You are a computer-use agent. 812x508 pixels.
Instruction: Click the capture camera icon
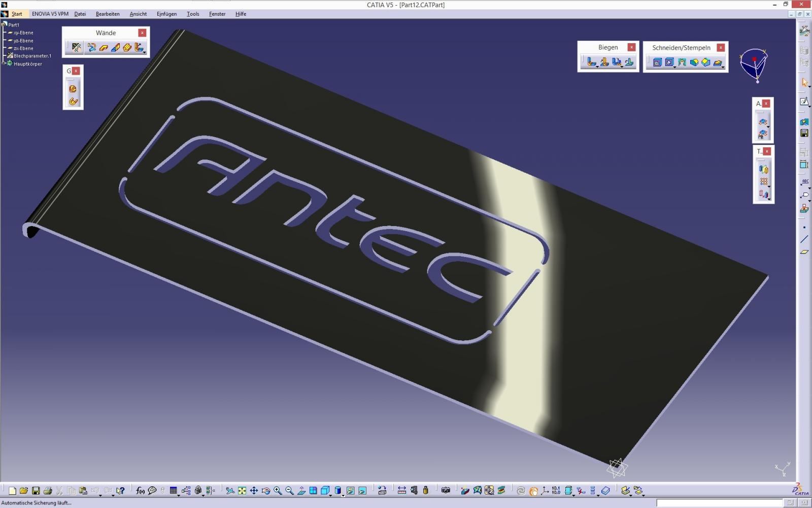[446, 491]
